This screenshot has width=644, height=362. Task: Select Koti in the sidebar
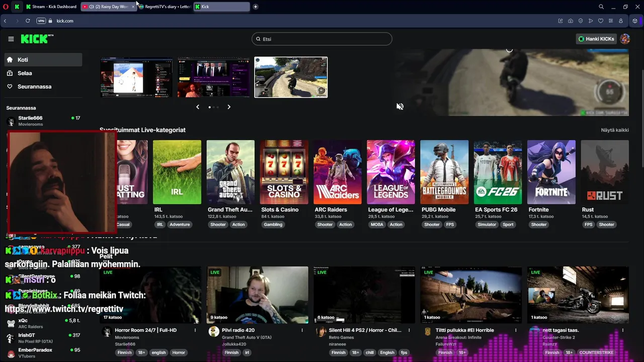pos(43,59)
